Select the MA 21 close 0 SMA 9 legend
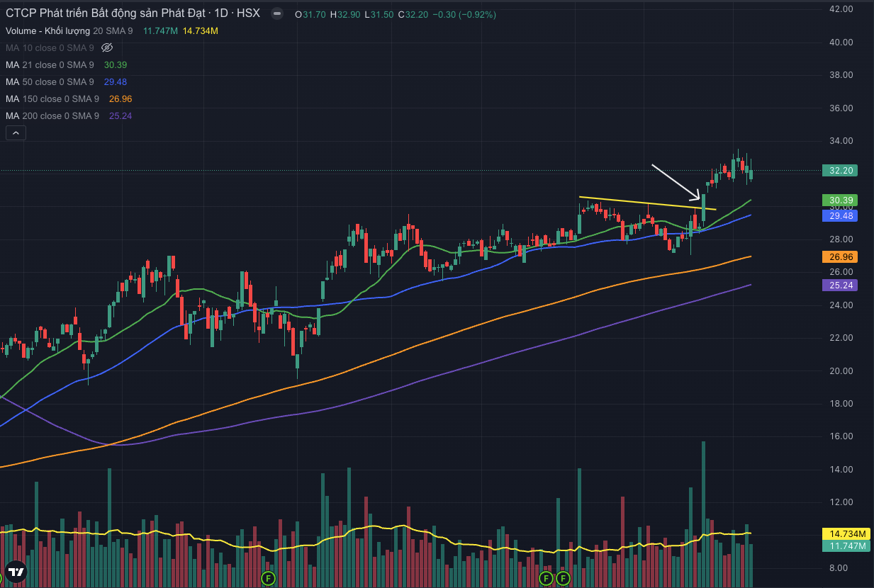Screen dimensions: 874x588 (x=50, y=64)
